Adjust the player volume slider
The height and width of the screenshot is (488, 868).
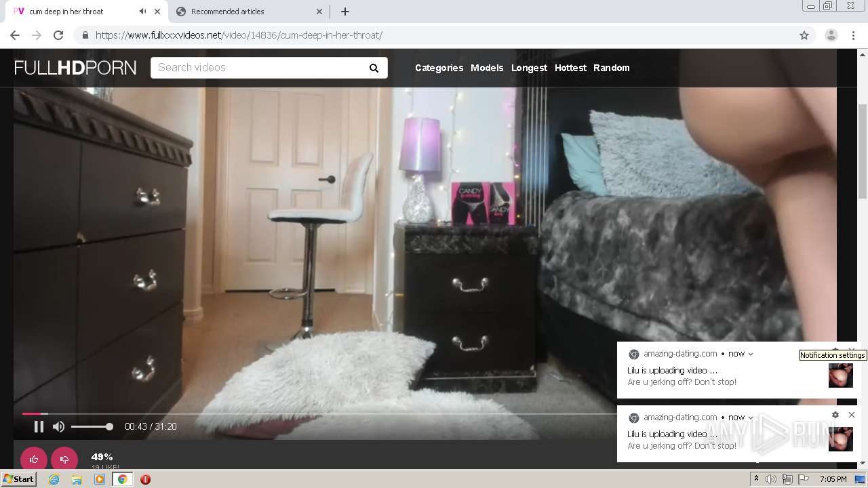pos(92,426)
